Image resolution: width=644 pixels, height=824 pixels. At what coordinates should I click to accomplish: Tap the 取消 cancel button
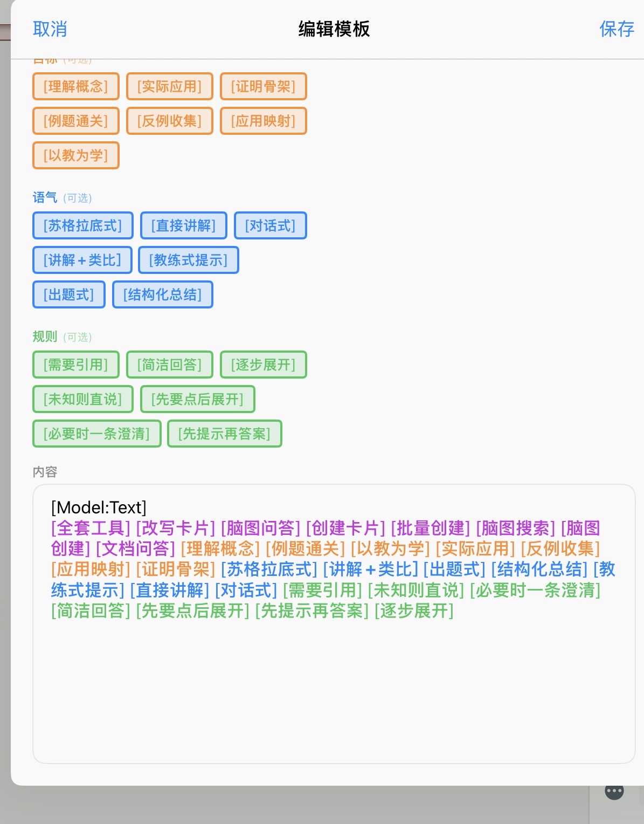click(50, 29)
